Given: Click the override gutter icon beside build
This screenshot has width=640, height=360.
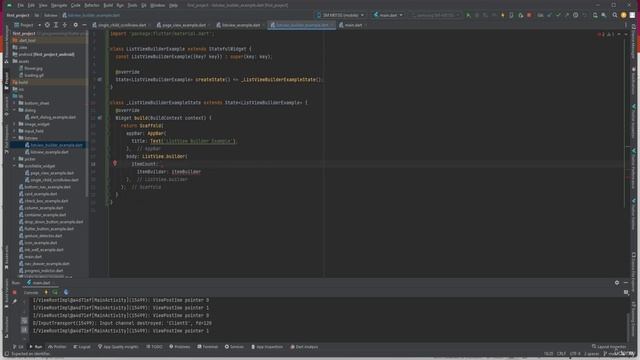Looking at the screenshot, I should coord(100,118).
